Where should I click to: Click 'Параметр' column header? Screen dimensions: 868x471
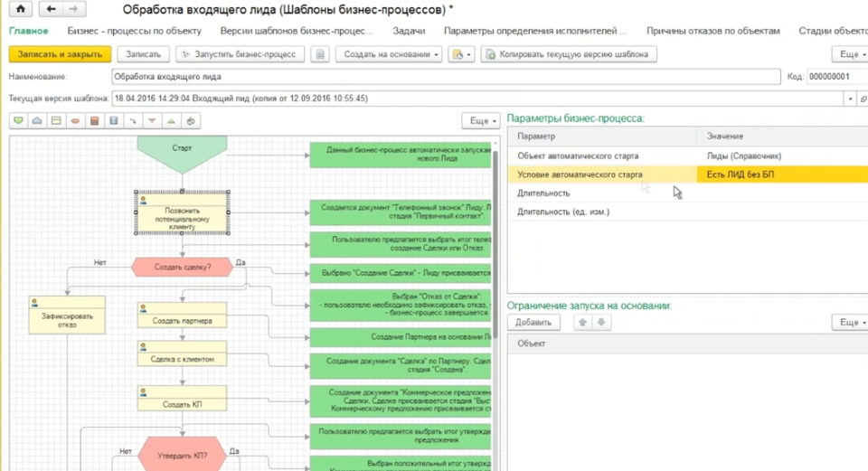[602, 137]
